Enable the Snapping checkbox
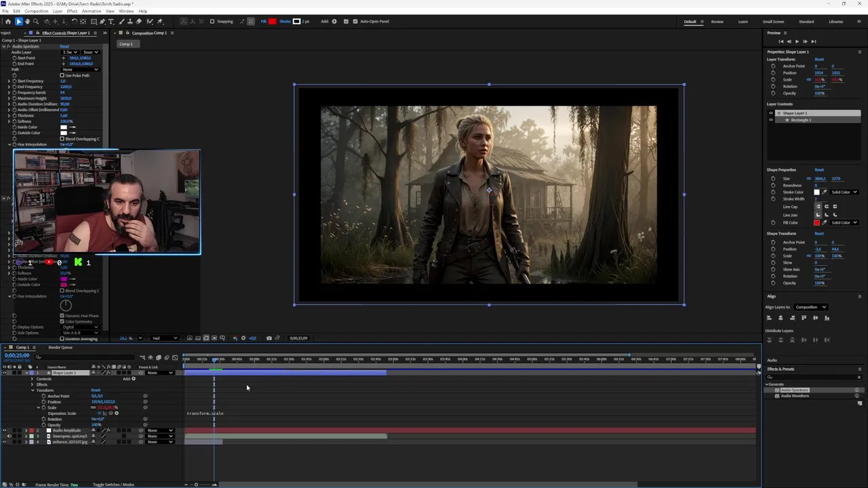This screenshot has width=868, height=488. (212, 22)
